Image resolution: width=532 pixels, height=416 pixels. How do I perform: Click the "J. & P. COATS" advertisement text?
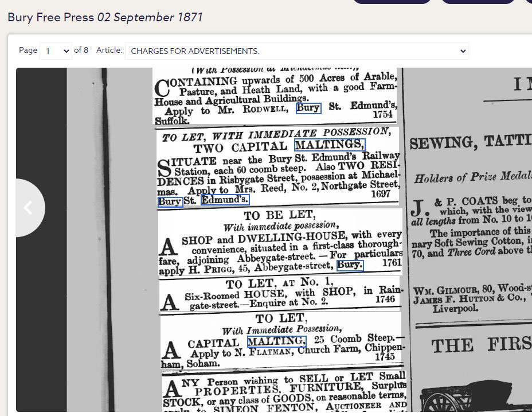coord(470,202)
